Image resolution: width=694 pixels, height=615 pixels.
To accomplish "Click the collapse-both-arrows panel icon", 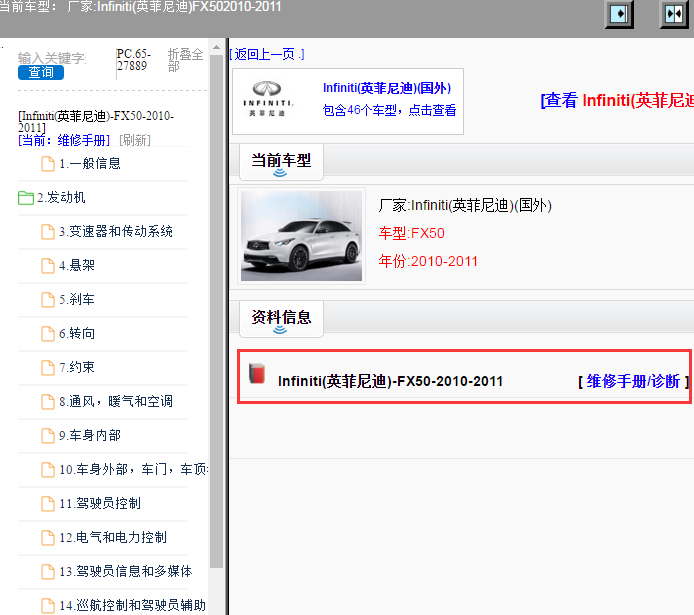I will point(674,14).
